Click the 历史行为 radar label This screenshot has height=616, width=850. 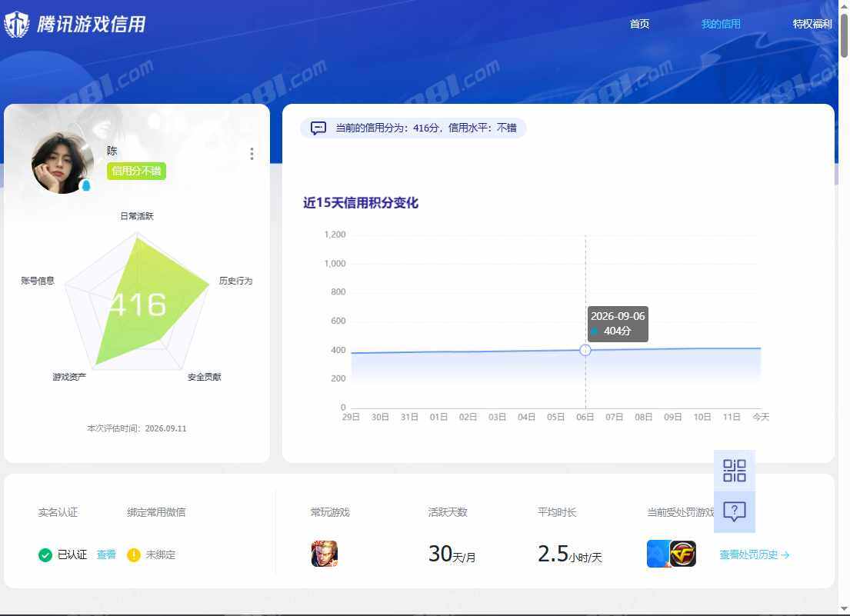pos(235,281)
